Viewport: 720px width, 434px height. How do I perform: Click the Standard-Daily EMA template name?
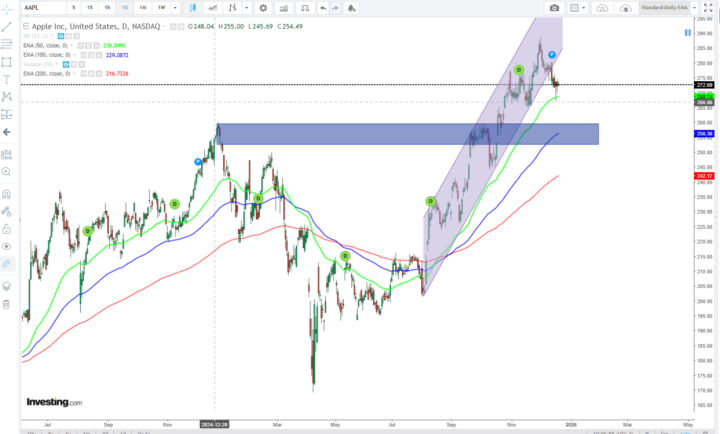point(664,8)
